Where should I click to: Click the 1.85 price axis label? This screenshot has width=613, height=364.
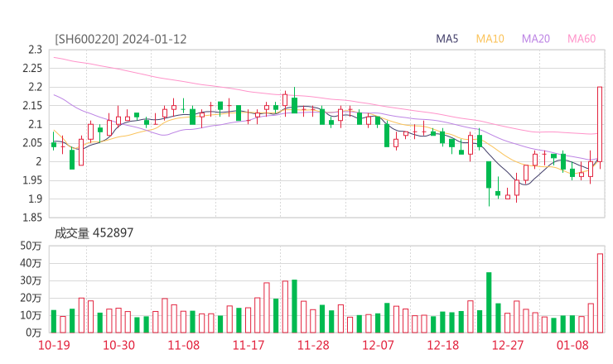pyautogui.click(x=32, y=218)
